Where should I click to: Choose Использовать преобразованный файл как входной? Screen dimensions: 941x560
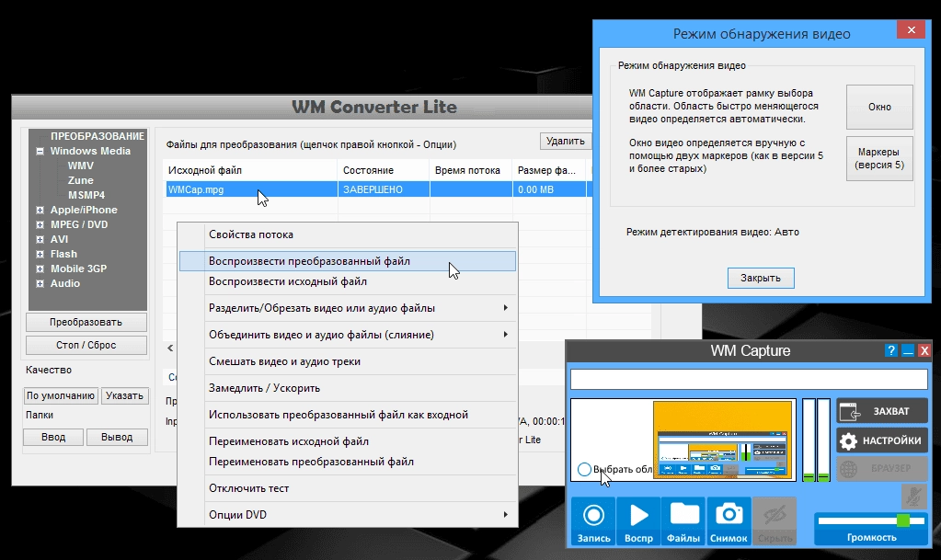tap(348, 415)
